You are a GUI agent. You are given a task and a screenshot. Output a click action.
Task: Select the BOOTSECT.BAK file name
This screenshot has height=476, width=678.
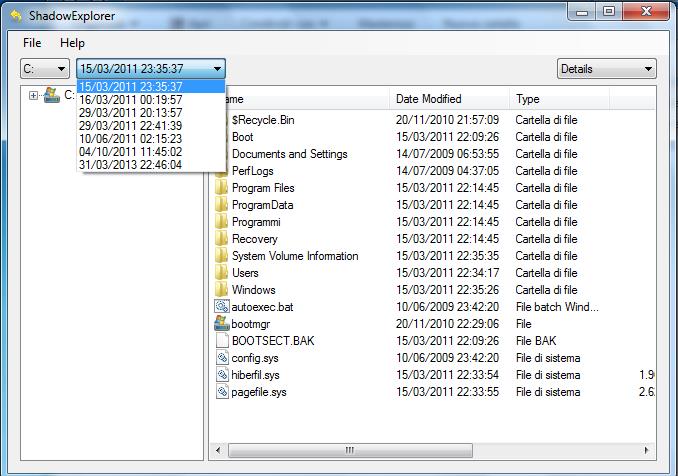coord(273,341)
